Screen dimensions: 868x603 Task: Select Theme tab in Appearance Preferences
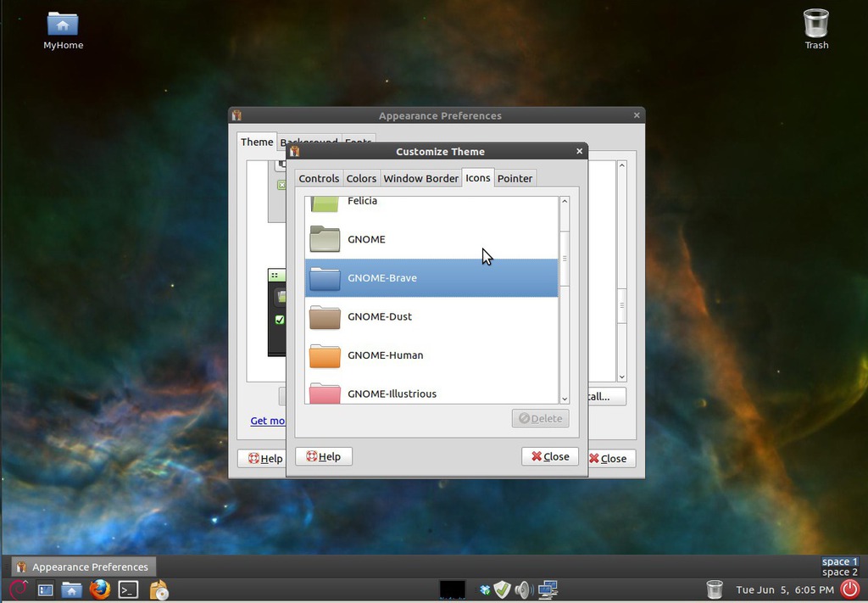coord(256,142)
